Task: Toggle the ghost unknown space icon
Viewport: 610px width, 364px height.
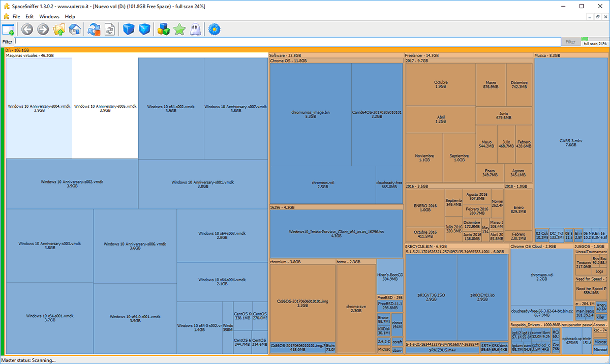Action: [195, 29]
